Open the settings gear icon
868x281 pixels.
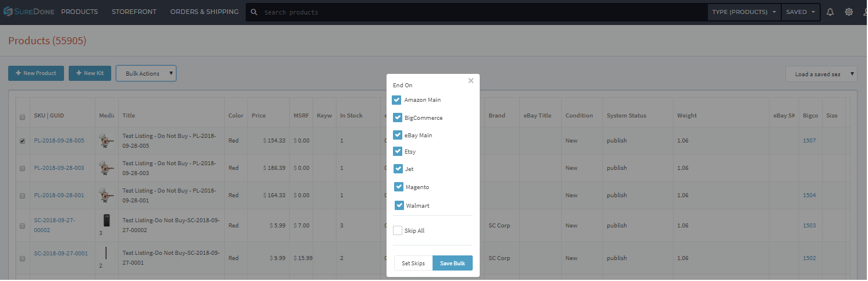(849, 12)
